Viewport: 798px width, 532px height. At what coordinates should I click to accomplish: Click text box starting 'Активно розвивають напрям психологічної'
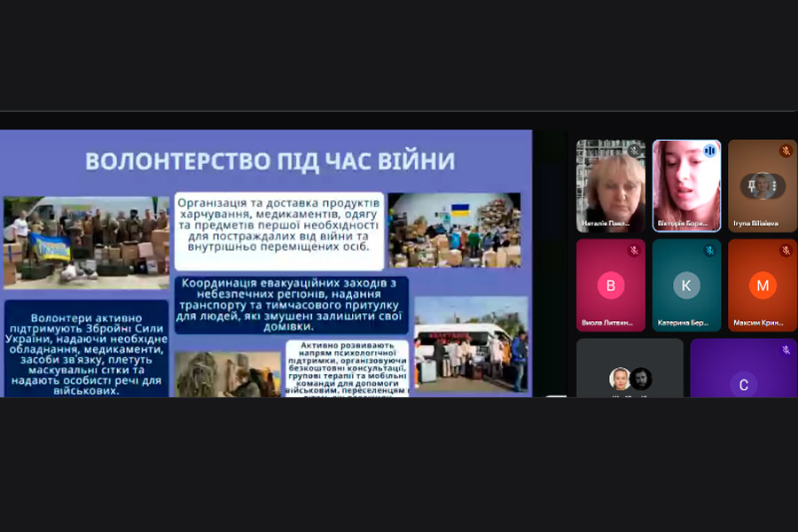point(347,369)
